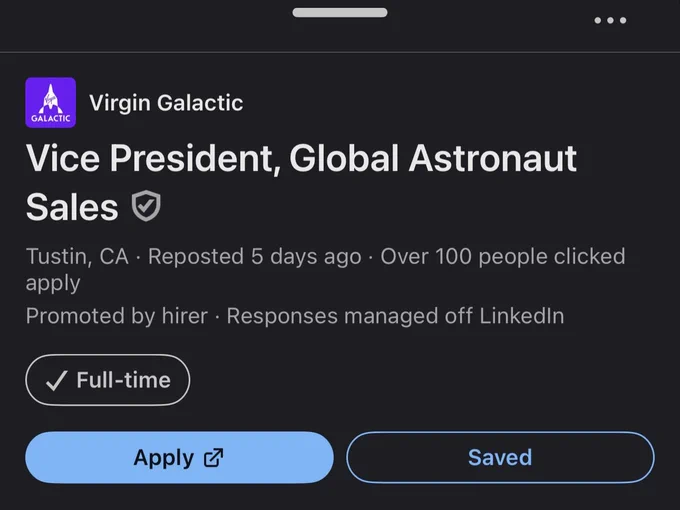Open the Vice President, Global Astronaut title

click(x=301, y=159)
